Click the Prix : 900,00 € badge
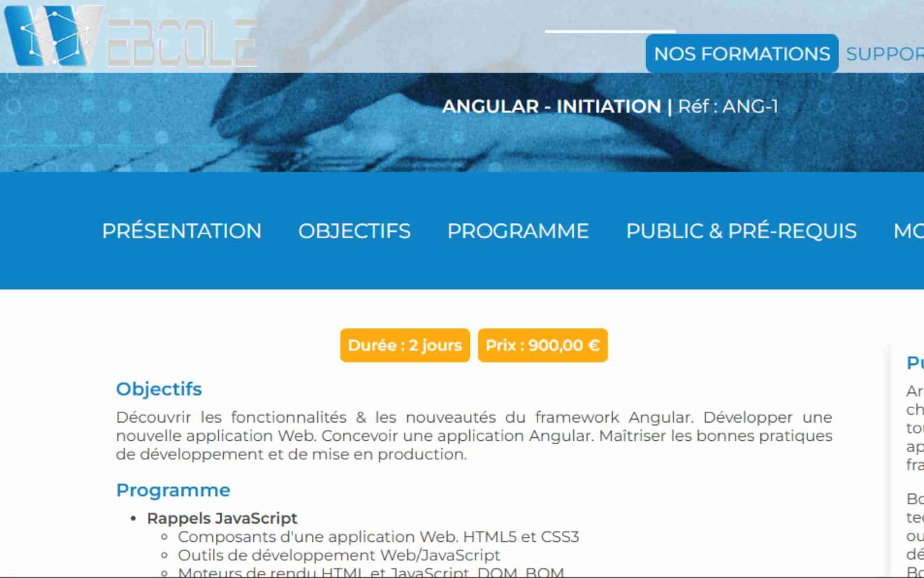This screenshot has height=578, width=924. click(543, 345)
